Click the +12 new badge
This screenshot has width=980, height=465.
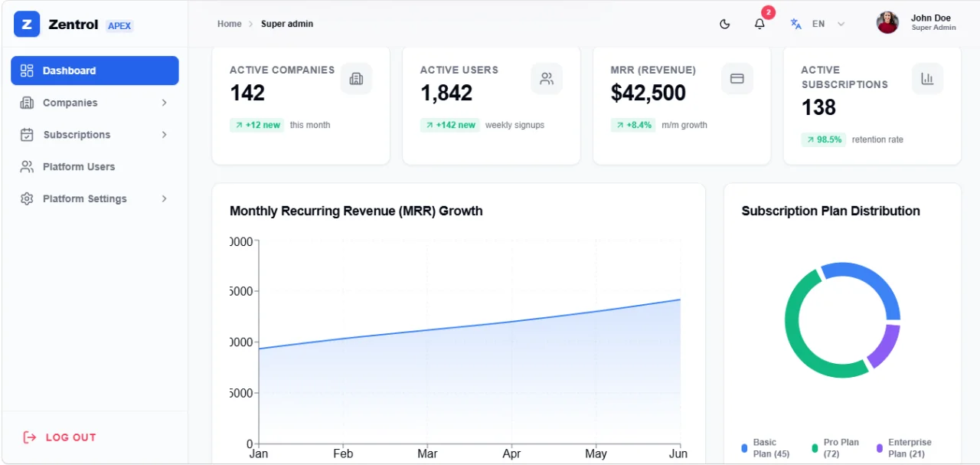pyautogui.click(x=257, y=125)
